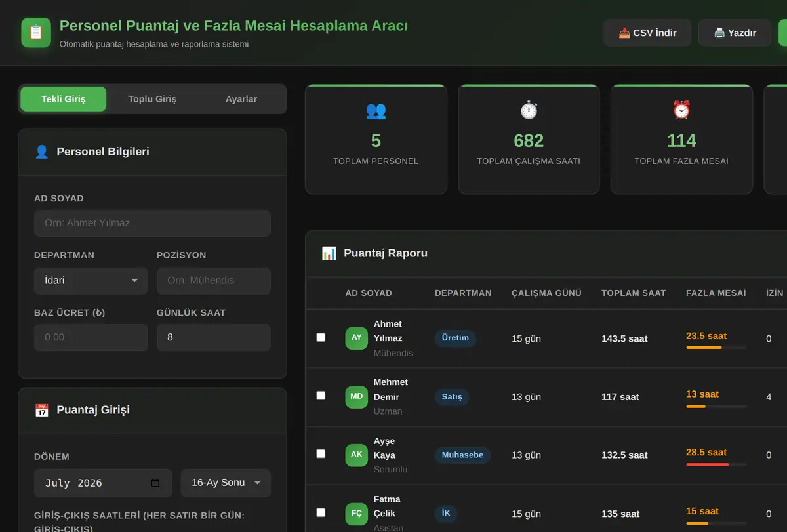Screen dimensions: 787x532
Task: Select the checkbox for Mehmet Demir
Action: point(321,396)
